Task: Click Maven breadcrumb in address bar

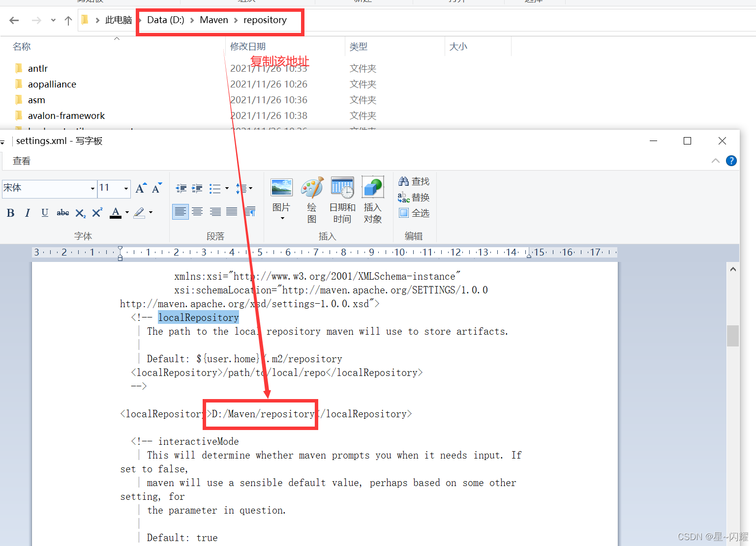Action: click(214, 20)
